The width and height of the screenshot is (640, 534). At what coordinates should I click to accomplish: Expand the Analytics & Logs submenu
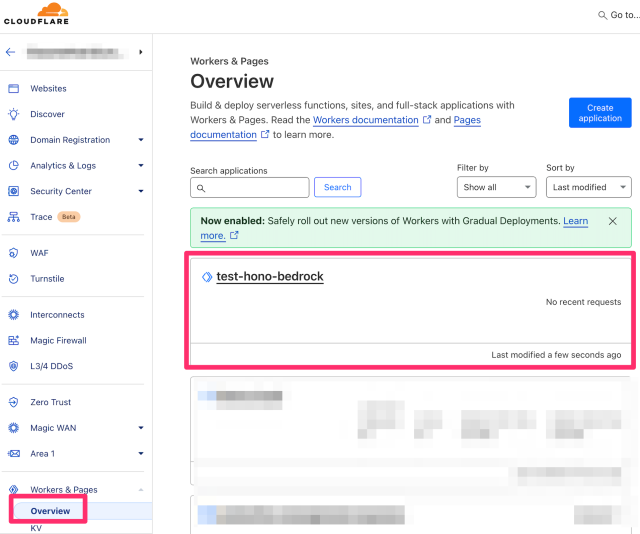point(141,165)
